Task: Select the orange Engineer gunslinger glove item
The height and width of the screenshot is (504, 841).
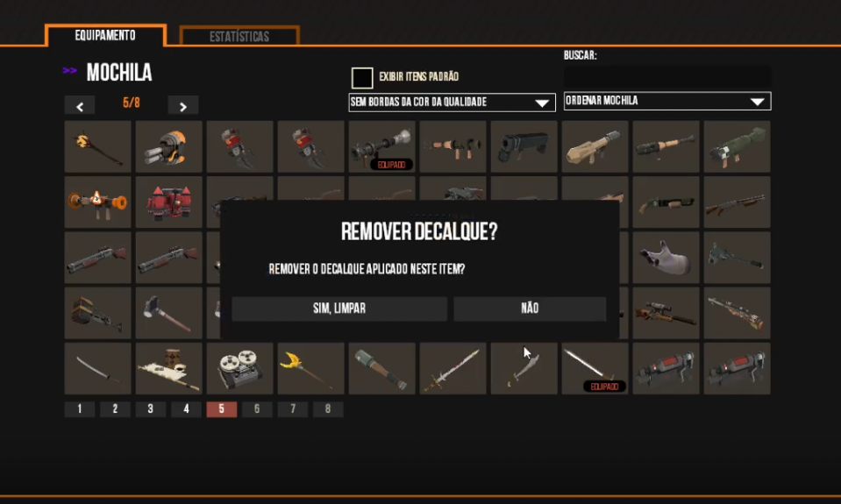Action: click(x=169, y=146)
